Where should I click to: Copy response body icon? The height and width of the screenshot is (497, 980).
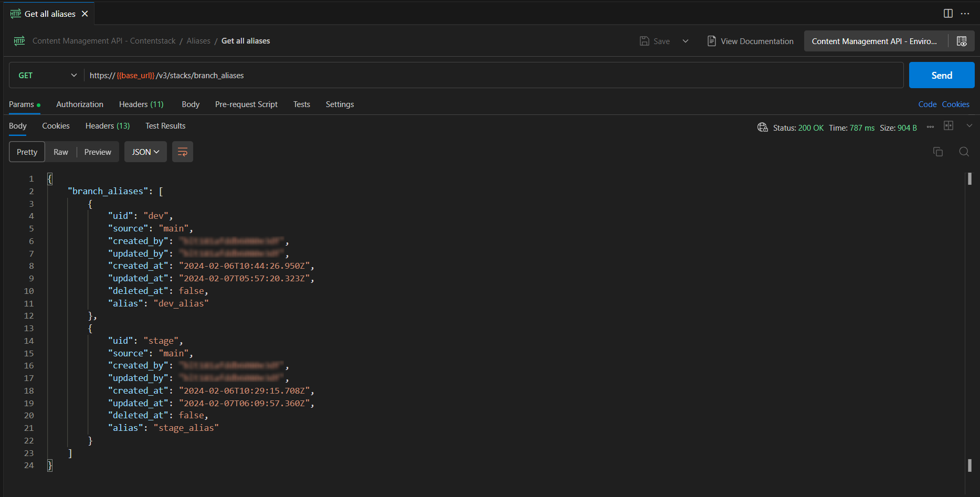[x=938, y=152]
